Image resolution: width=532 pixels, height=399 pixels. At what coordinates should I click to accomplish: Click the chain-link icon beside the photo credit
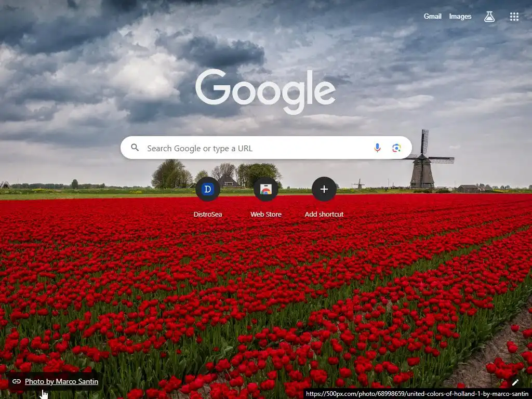pyautogui.click(x=16, y=381)
